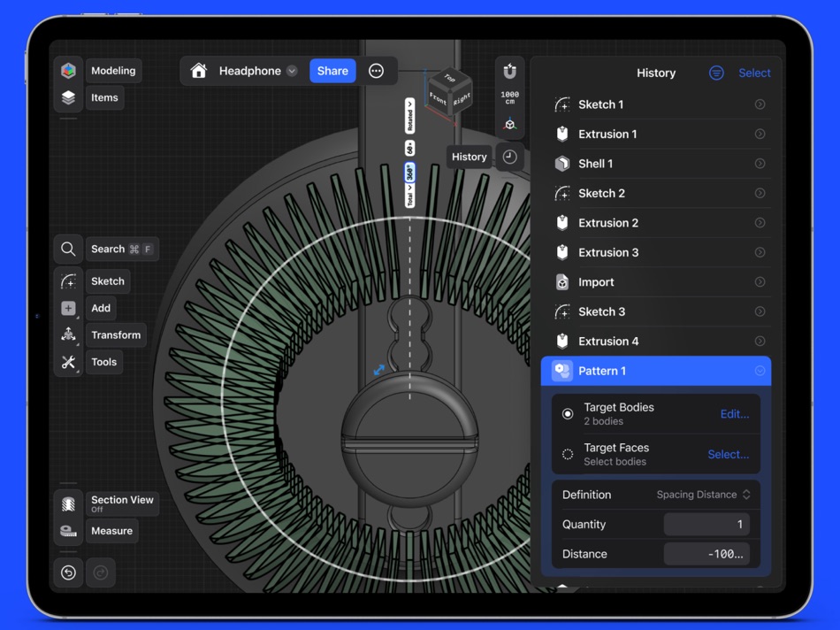Click the Measure tool icon
Image resolution: width=840 pixels, height=630 pixels.
tap(68, 531)
